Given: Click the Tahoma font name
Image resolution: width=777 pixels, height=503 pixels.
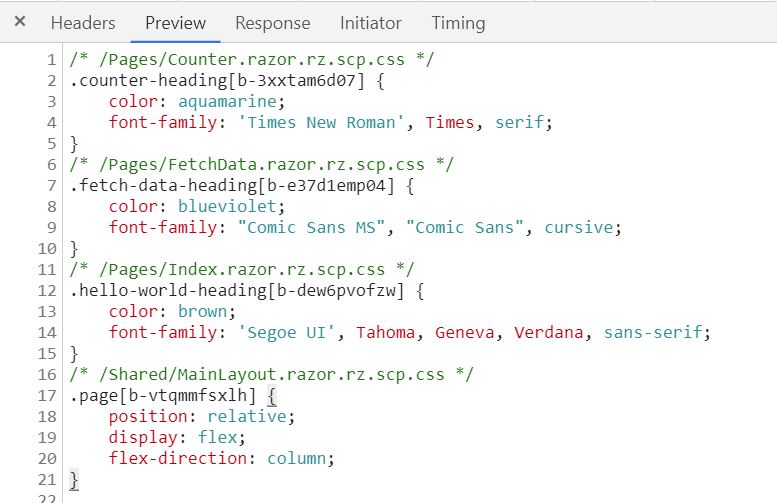Looking at the screenshot, I should tap(386, 333).
